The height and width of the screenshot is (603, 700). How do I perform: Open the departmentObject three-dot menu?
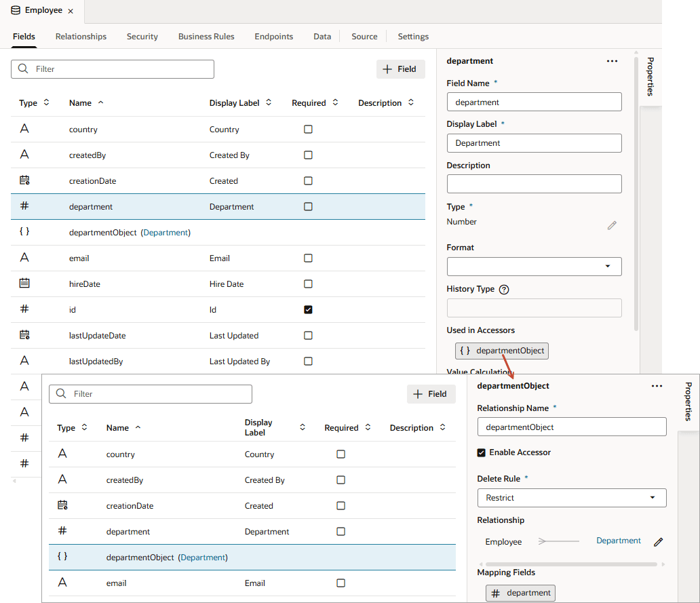(656, 386)
